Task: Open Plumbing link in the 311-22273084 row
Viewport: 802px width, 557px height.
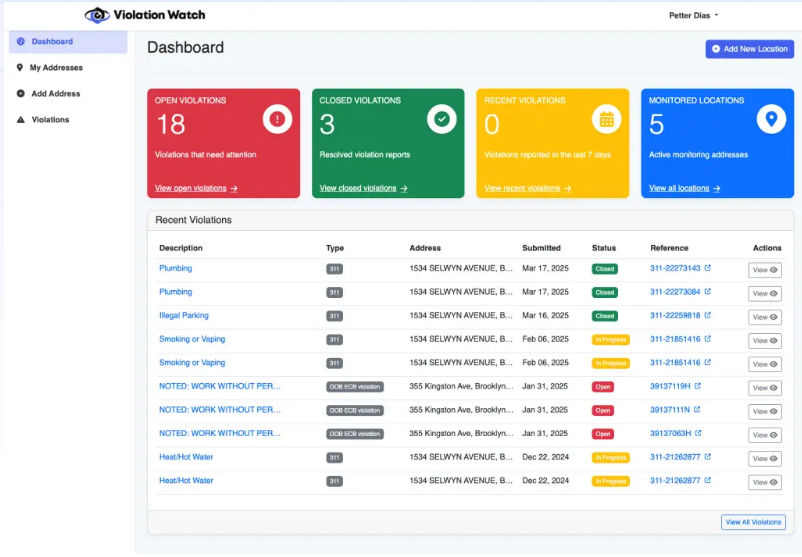Action: click(175, 292)
